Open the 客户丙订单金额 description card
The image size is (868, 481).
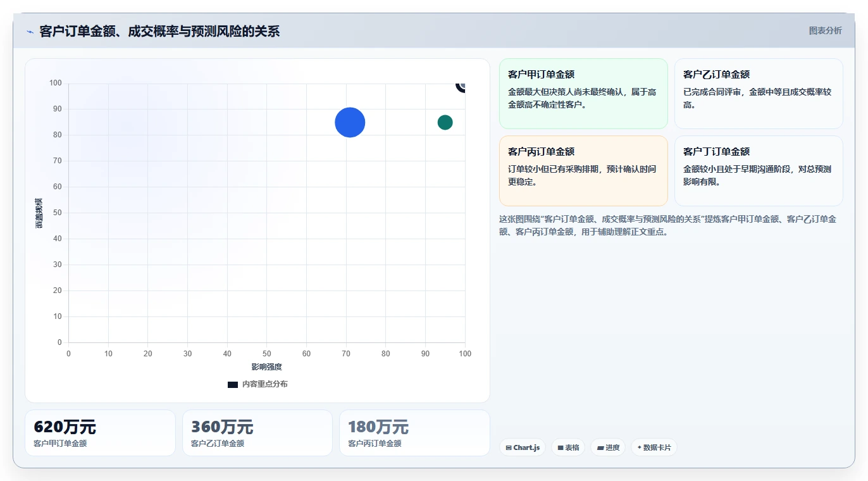(583, 171)
